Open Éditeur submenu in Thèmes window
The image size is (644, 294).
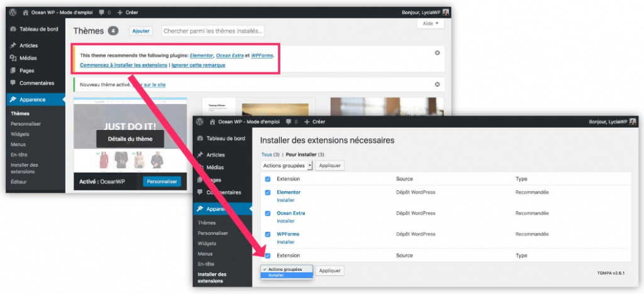coord(19,182)
